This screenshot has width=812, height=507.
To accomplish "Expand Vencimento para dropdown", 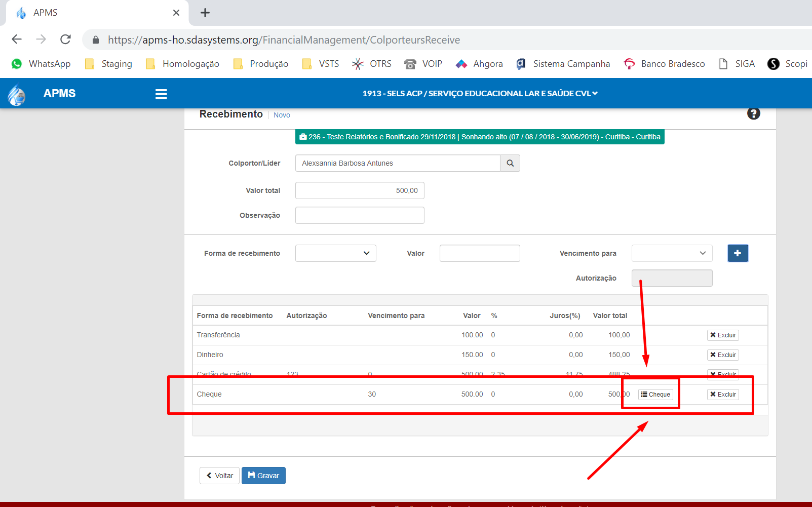I will click(x=672, y=253).
